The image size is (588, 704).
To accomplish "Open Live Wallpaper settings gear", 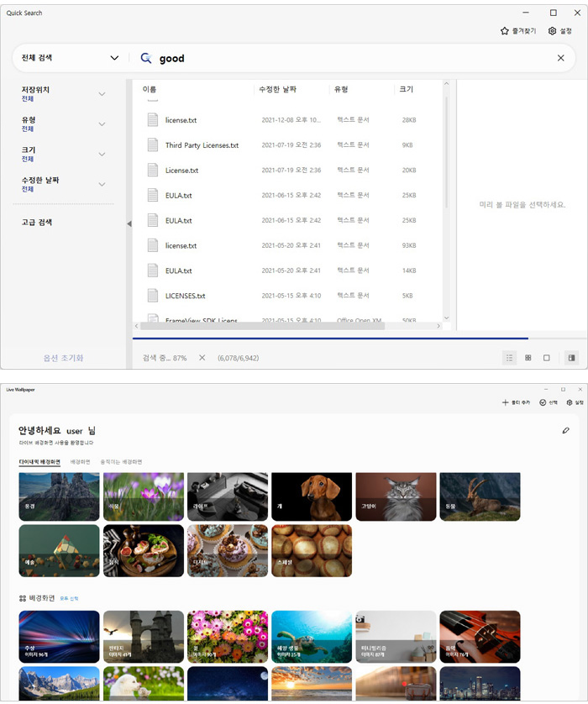I will coord(575,402).
